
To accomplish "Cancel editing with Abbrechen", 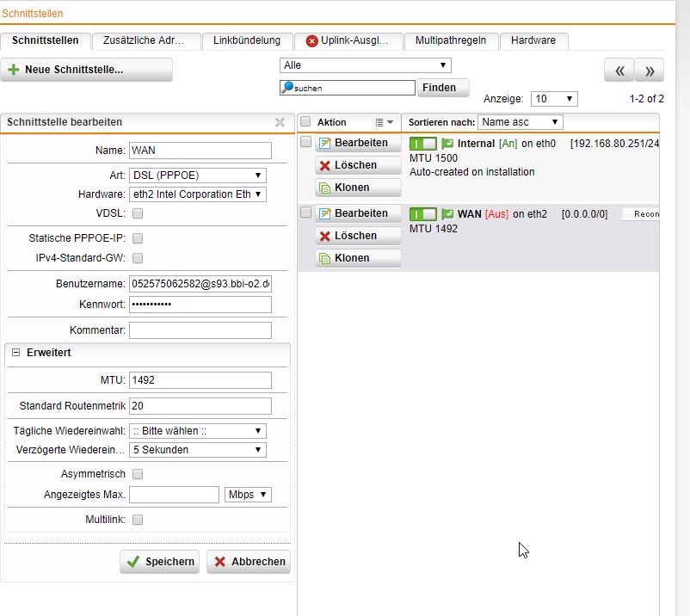I will (x=249, y=562).
